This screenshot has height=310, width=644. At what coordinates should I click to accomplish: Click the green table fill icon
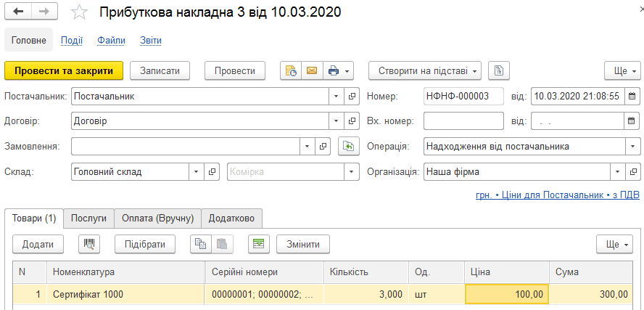259,244
